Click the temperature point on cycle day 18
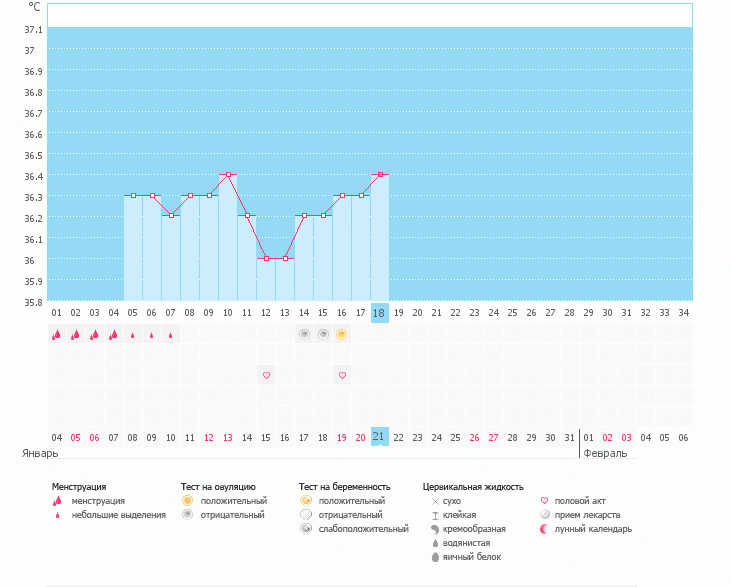Screen dimensions: 731x587 (x=380, y=174)
